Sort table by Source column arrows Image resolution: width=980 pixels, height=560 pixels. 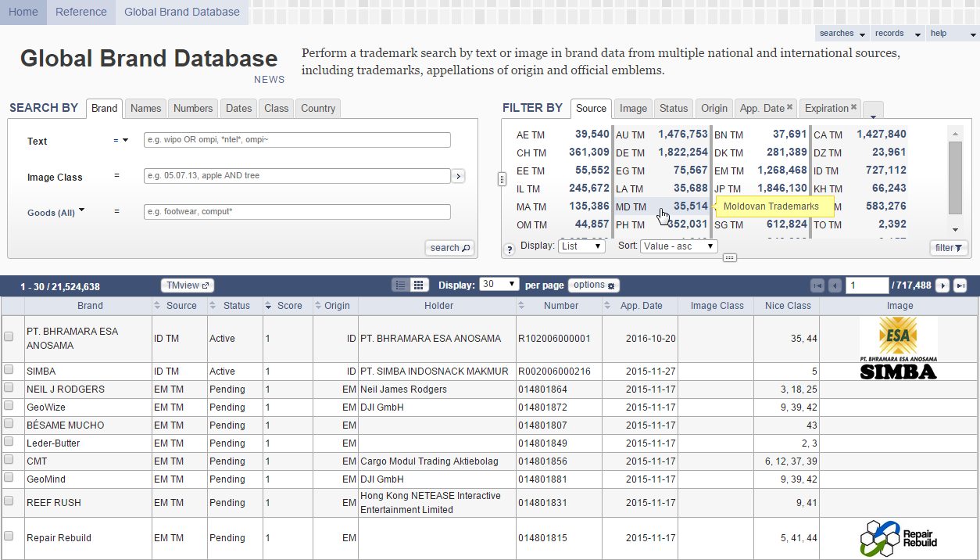point(157,306)
